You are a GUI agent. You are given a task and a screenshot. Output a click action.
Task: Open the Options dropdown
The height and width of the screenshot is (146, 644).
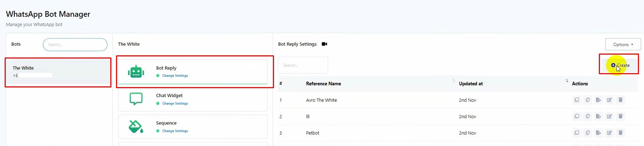[x=623, y=45]
